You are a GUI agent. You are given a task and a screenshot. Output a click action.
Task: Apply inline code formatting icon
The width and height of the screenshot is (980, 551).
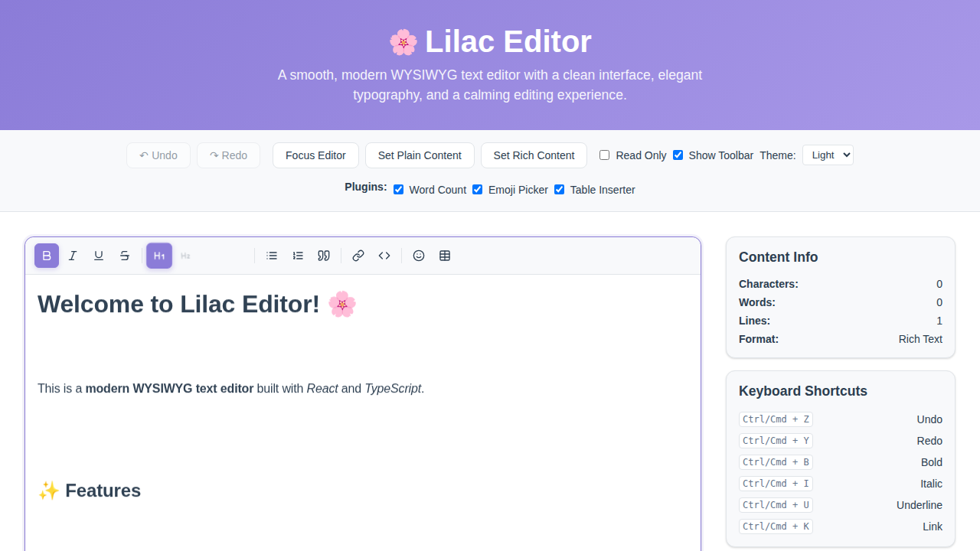(x=384, y=256)
